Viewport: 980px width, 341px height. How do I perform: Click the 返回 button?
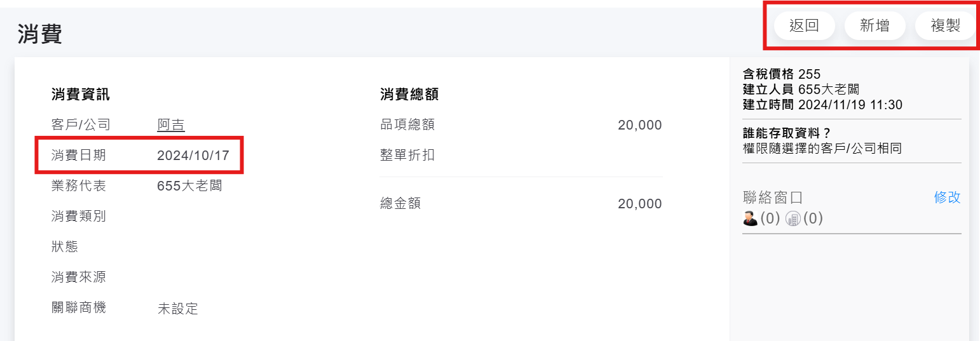click(x=804, y=26)
